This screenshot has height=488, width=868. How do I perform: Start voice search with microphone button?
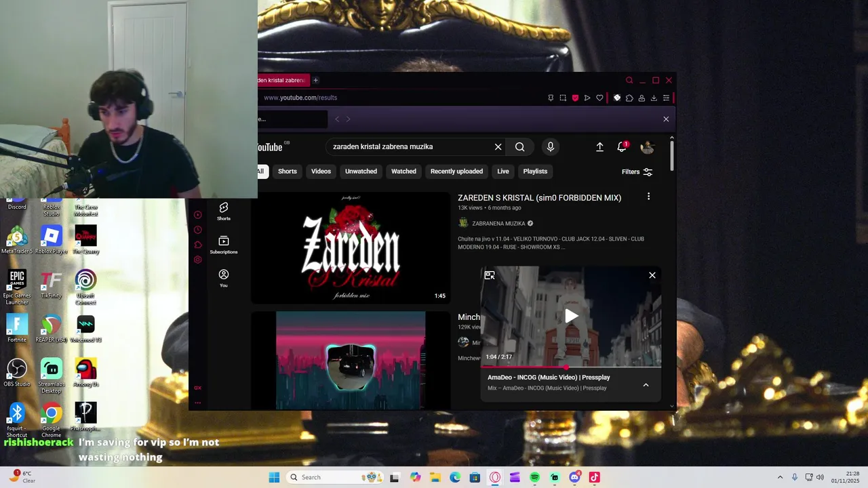(x=550, y=146)
